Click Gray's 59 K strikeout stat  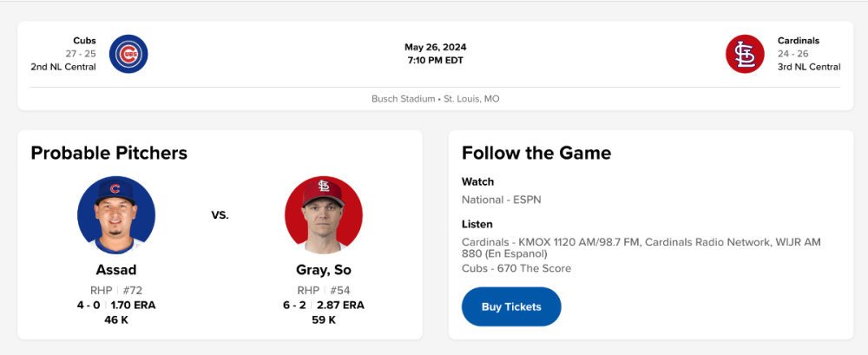(324, 319)
